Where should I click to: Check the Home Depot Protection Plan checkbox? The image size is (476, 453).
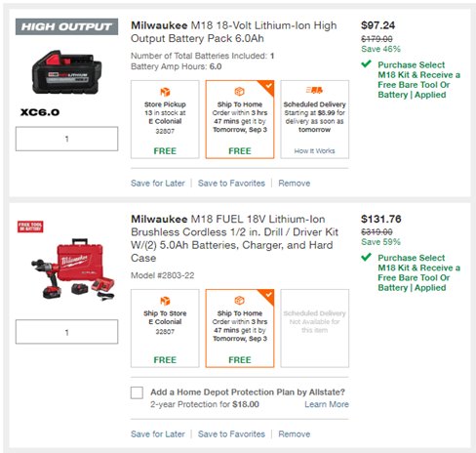click(x=137, y=392)
